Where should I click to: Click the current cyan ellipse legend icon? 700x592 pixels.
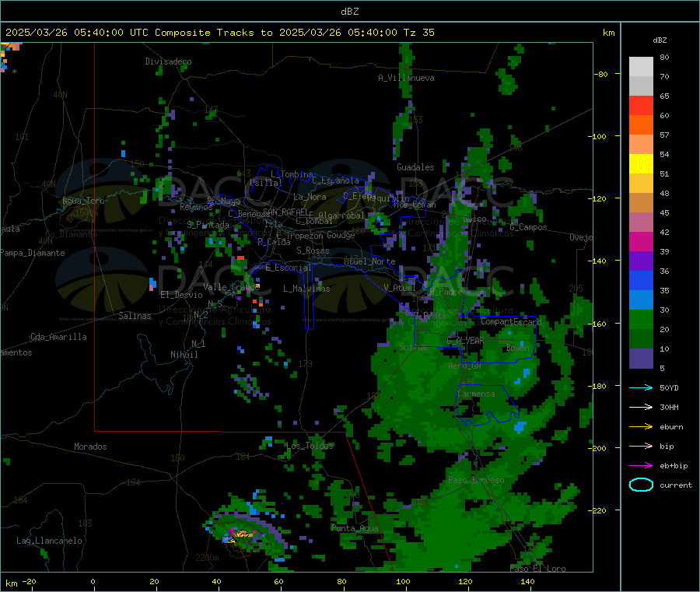[x=641, y=485]
